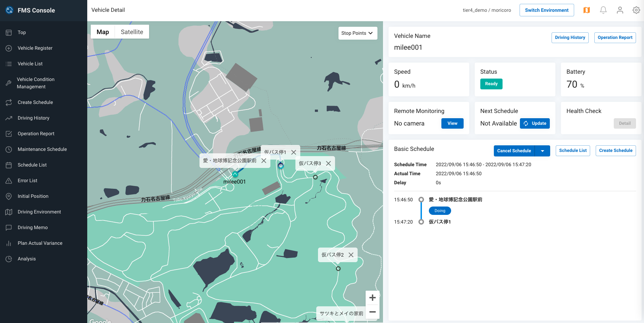
Task: View remote monitoring camera
Action: tap(452, 123)
